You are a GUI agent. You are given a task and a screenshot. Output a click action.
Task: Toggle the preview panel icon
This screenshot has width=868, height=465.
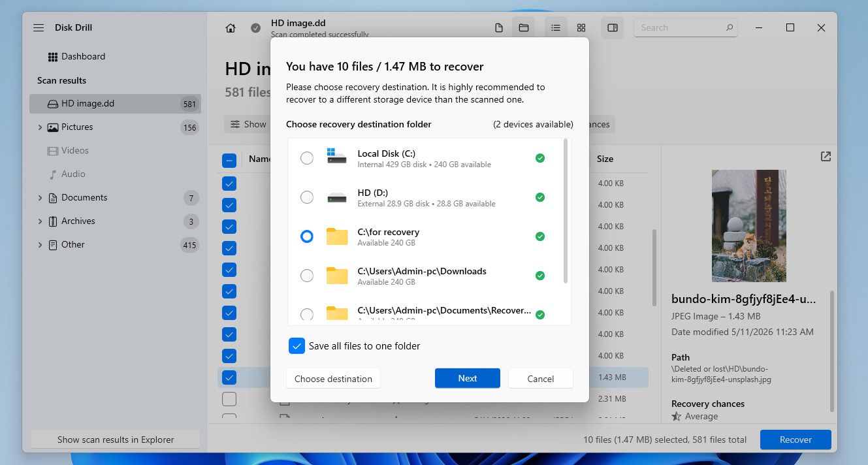tap(613, 28)
